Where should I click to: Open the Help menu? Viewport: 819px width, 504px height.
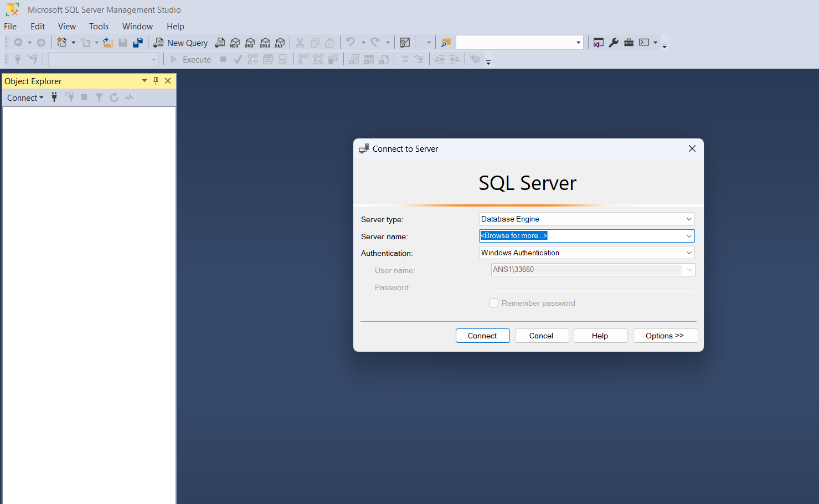point(176,26)
